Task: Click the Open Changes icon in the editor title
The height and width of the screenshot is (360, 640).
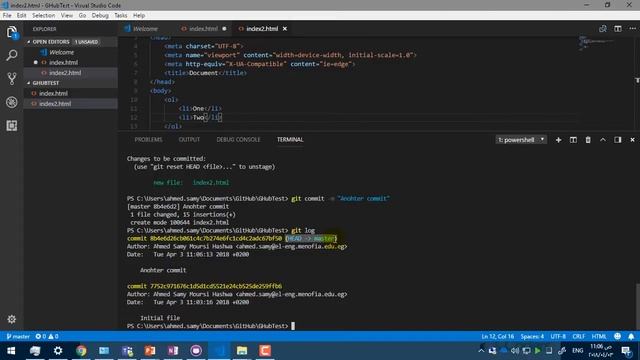Action: pyautogui.click(x=602, y=29)
